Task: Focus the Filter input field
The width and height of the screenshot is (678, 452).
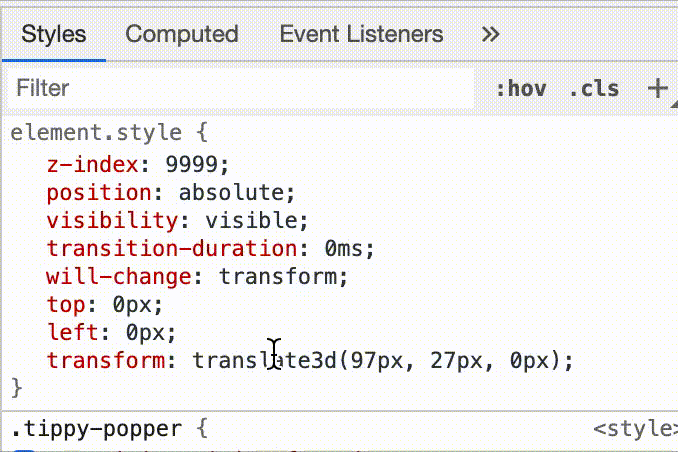Action: [x=240, y=88]
